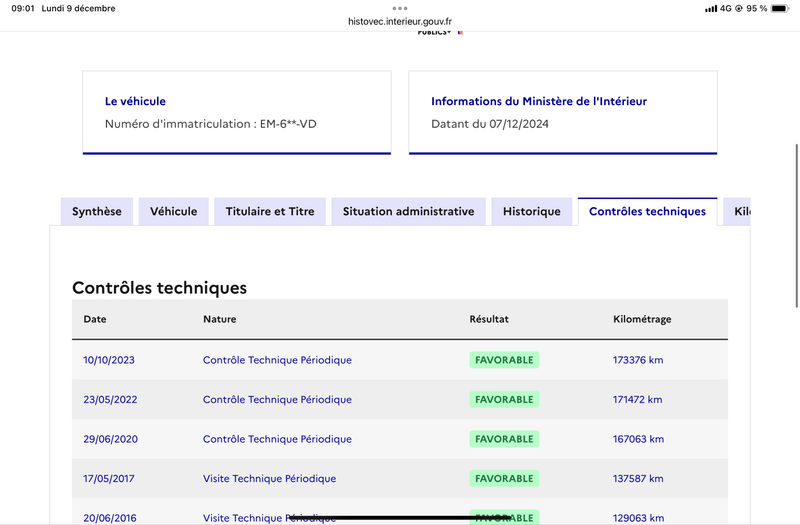Click the date 29/06/2020
The image size is (800, 525).
click(110, 439)
